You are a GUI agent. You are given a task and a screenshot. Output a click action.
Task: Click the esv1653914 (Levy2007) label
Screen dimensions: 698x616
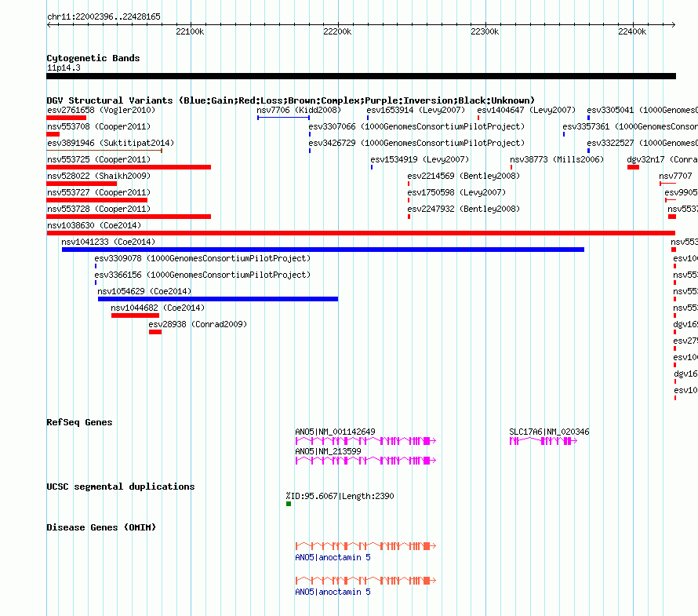click(x=416, y=110)
